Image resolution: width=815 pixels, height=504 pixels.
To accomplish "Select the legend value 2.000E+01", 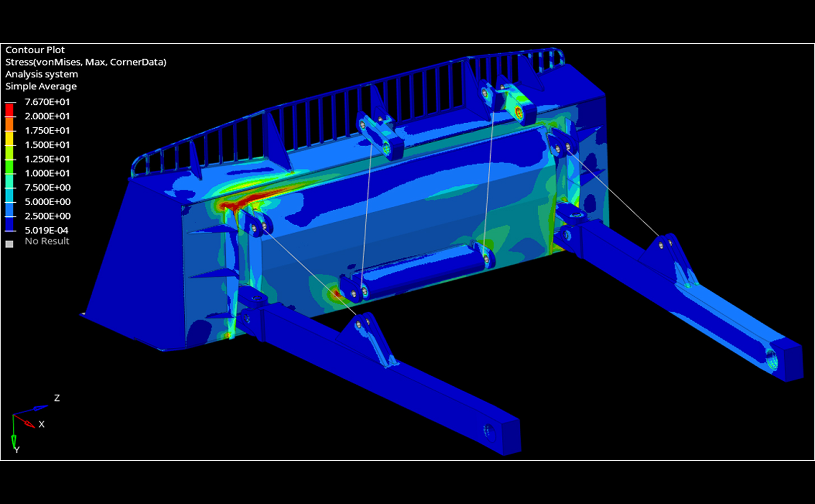I will click(48, 116).
